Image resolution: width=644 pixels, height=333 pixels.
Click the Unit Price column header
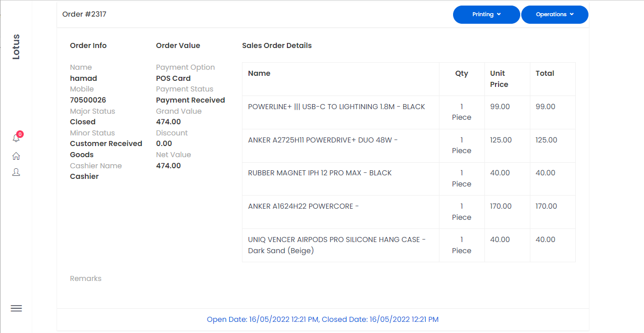(499, 79)
